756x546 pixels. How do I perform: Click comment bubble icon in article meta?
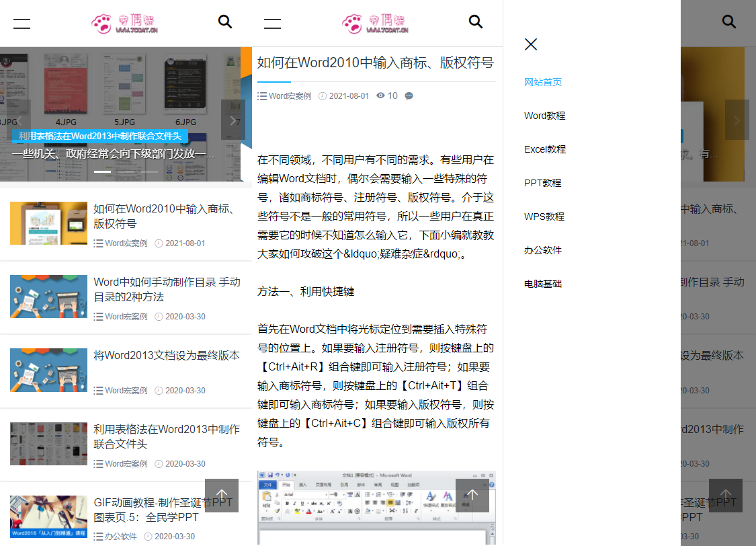(409, 96)
